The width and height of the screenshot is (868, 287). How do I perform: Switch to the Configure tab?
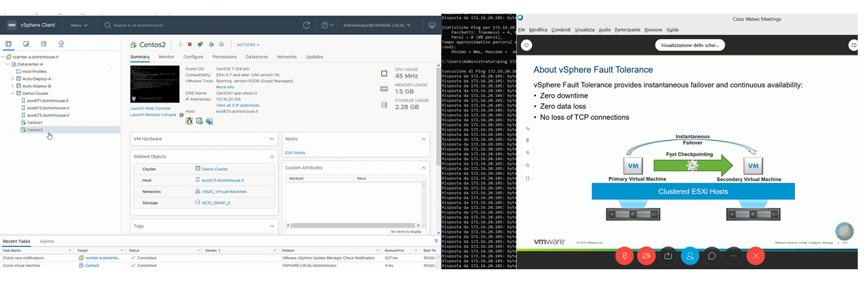click(x=193, y=57)
